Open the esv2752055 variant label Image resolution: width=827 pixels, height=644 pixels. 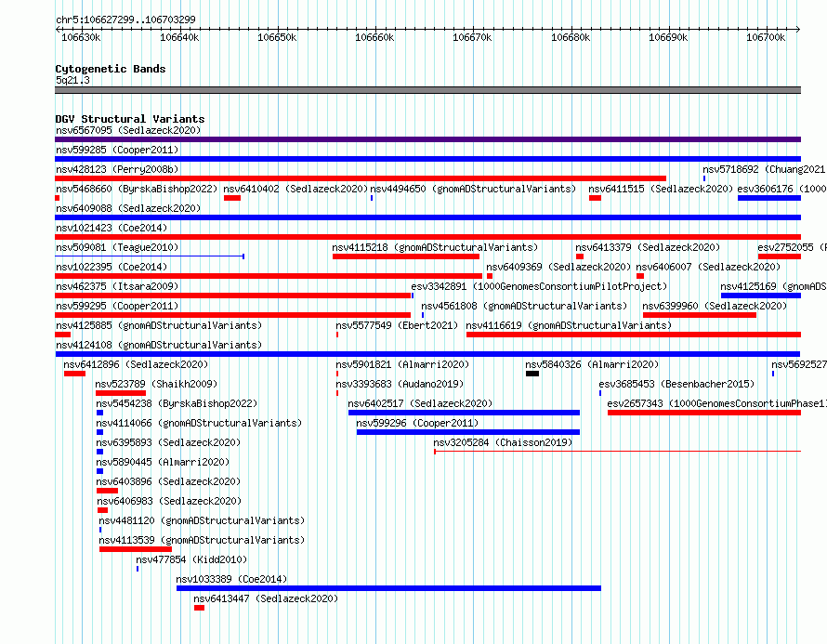coord(792,247)
